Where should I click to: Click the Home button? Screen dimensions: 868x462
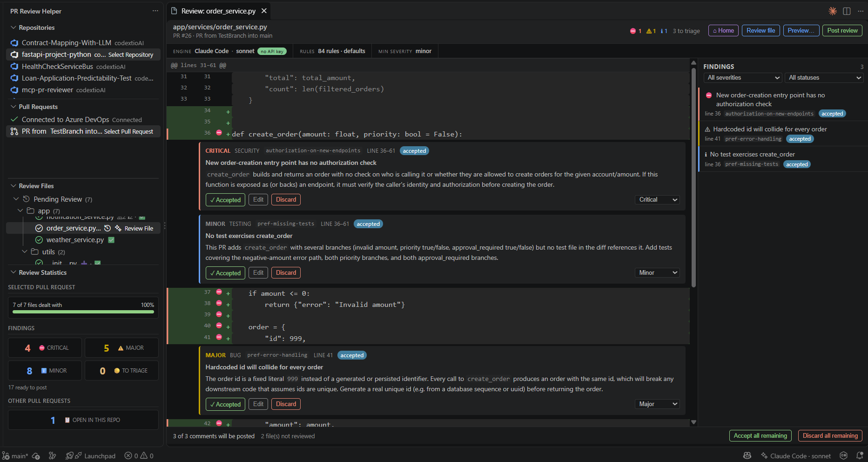pyautogui.click(x=723, y=31)
